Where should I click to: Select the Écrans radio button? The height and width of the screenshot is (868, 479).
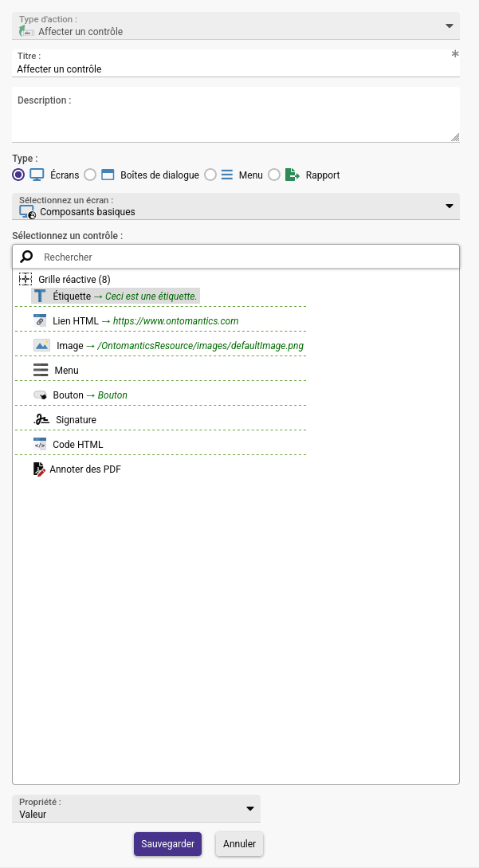pyautogui.click(x=18, y=175)
